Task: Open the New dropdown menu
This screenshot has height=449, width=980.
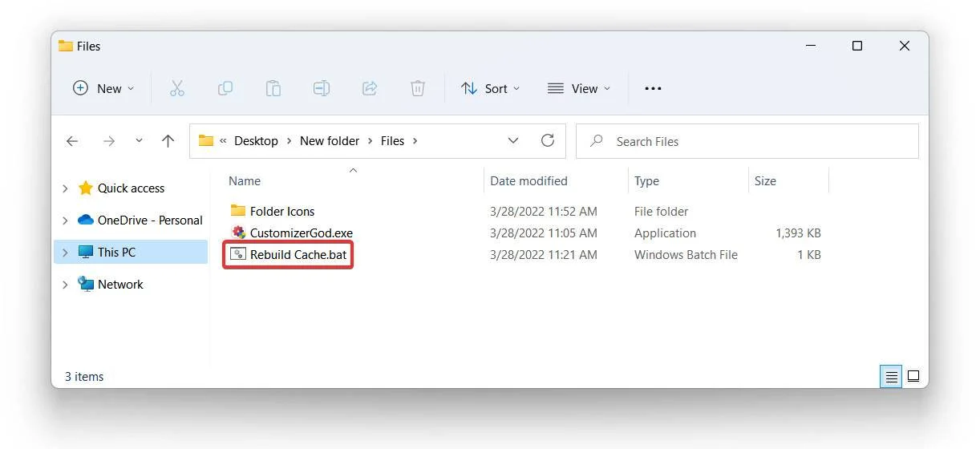Action: (x=103, y=88)
